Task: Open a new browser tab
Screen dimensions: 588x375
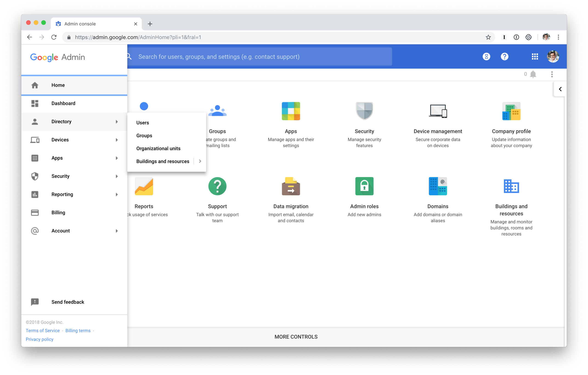Action: coord(150,24)
